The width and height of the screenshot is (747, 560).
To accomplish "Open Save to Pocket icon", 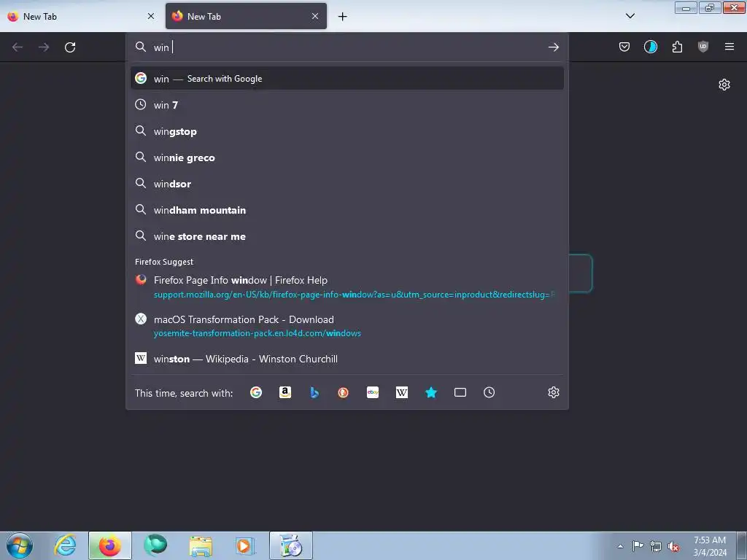I will click(624, 47).
